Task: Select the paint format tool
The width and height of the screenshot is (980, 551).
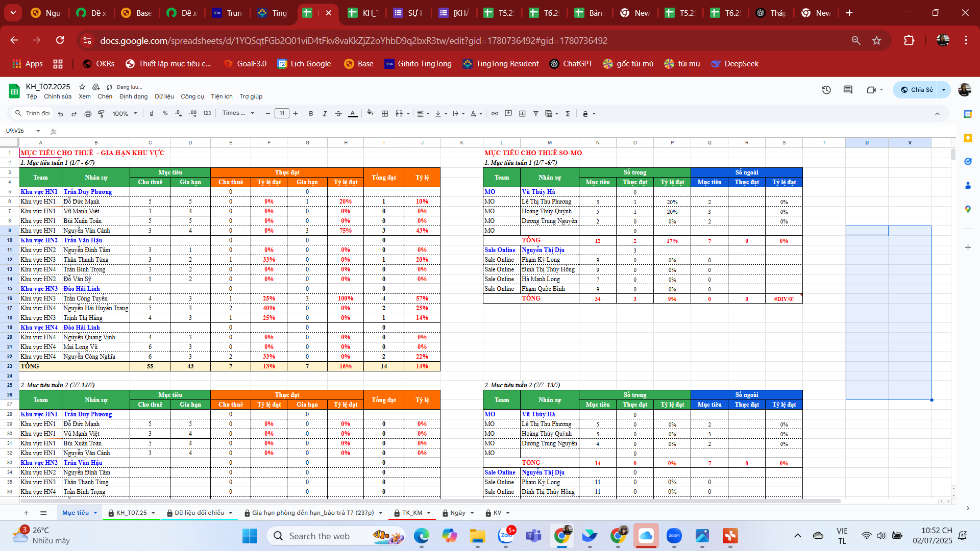Action: 101,114
